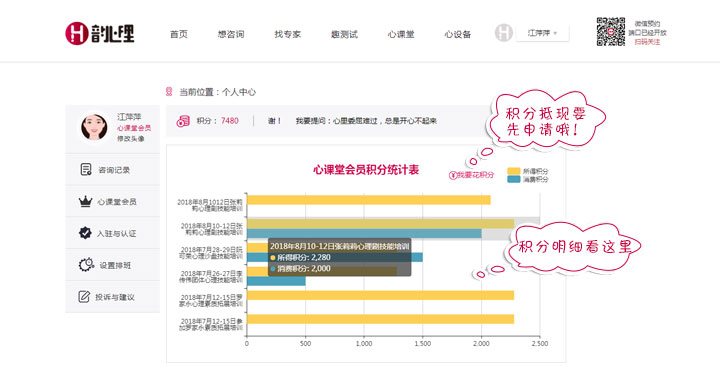720x370 pixels.
Task: Open the gear icon for 设置排班
Action: coord(86,265)
